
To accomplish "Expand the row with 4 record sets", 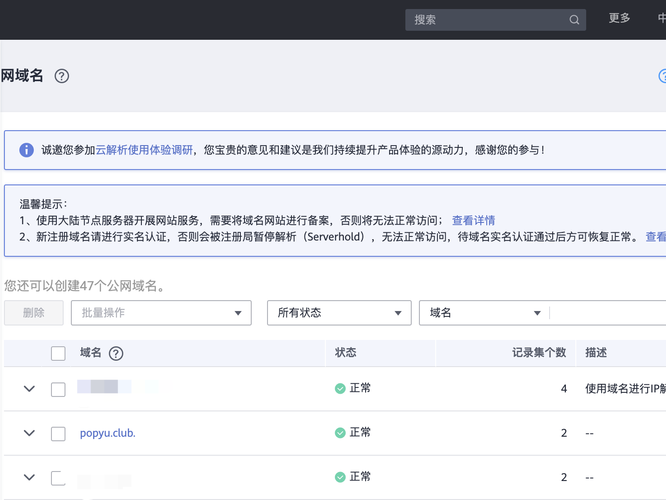I will pos(29,389).
